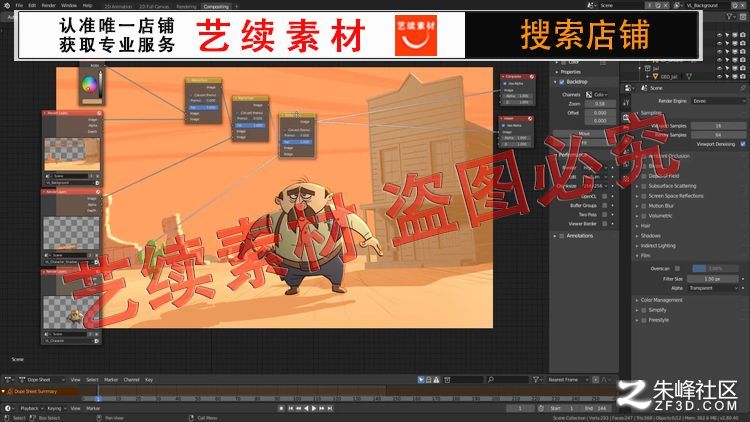The width and height of the screenshot is (750, 422).
Task: Toggle Viewport Denoising checkbox
Action: point(743,144)
